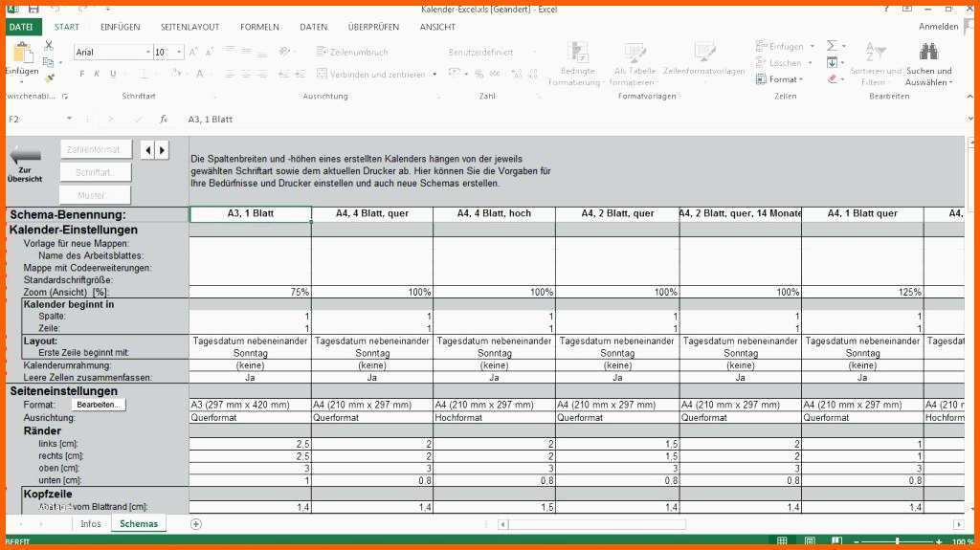Screen dimensions: 980x550
Task: Click the Bearbeiten... button beside Format
Action: pyautogui.click(x=99, y=405)
